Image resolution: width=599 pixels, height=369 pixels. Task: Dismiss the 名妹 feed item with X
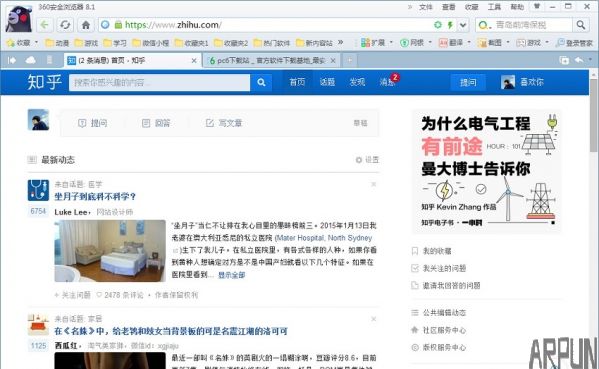point(374,319)
